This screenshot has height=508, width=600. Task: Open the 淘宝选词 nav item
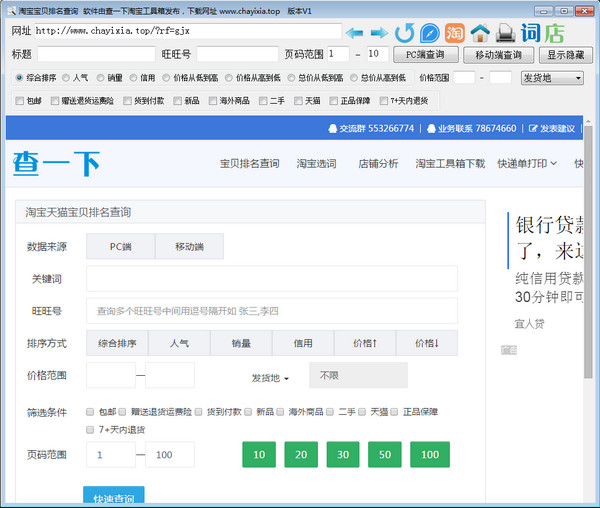click(316, 164)
